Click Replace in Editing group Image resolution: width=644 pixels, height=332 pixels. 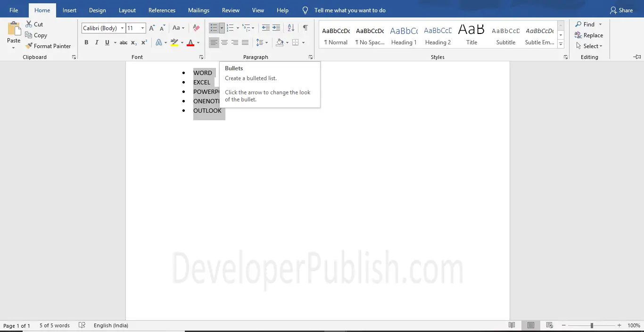tap(589, 35)
